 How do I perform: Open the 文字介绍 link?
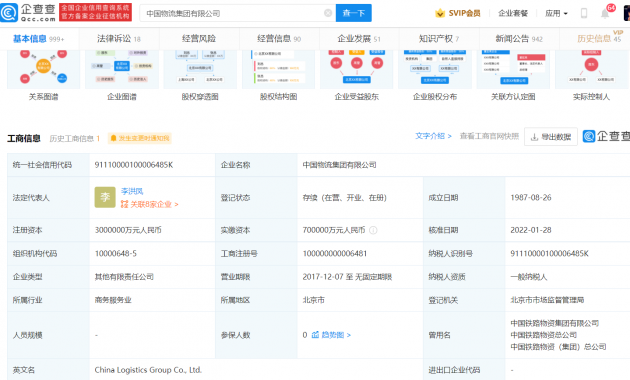pos(433,136)
